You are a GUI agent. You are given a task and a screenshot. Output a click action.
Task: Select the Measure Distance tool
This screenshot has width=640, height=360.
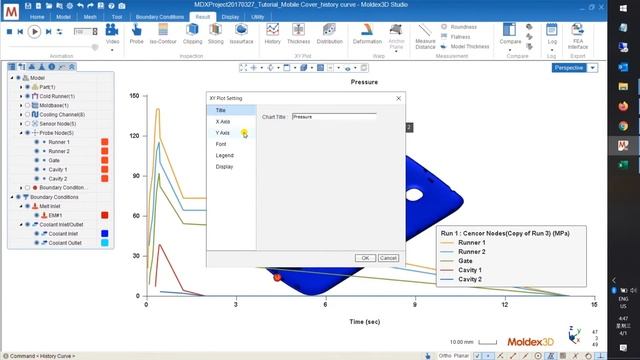[x=425, y=36]
